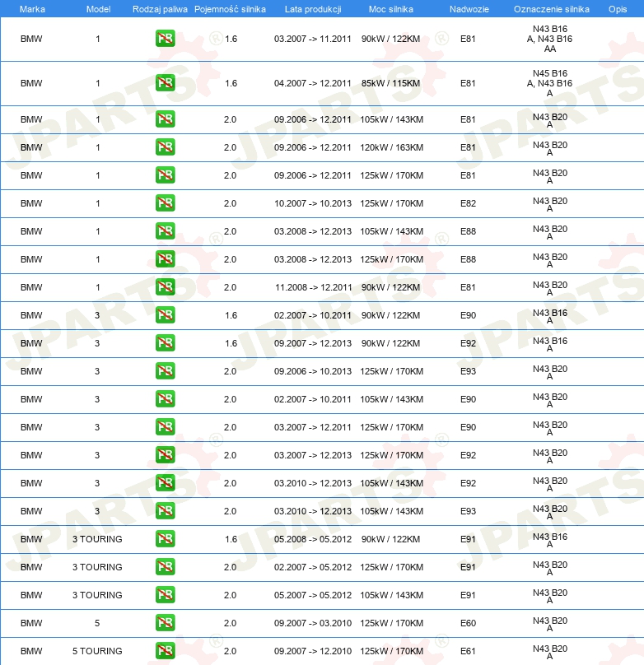Click petrol fuel icon in 85kW/115KM E81 row
This screenshot has width=644, height=665.
coord(165,83)
